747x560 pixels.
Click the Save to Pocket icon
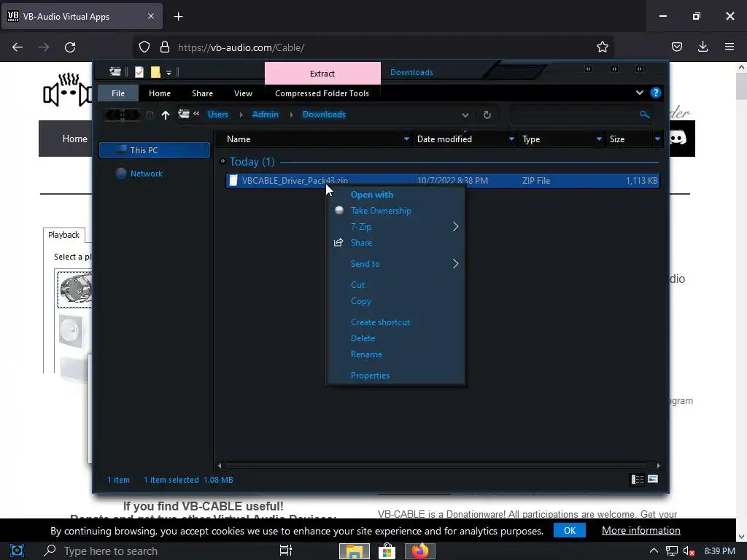coord(676,47)
